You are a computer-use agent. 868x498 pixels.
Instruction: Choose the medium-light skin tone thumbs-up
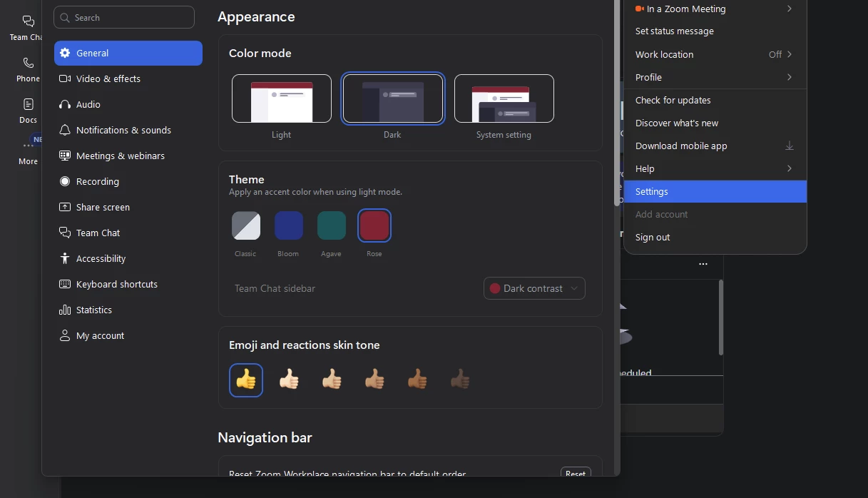pos(332,380)
